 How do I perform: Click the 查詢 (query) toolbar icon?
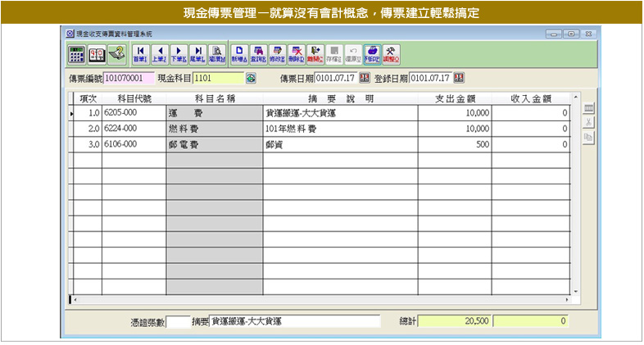pyautogui.click(x=258, y=54)
